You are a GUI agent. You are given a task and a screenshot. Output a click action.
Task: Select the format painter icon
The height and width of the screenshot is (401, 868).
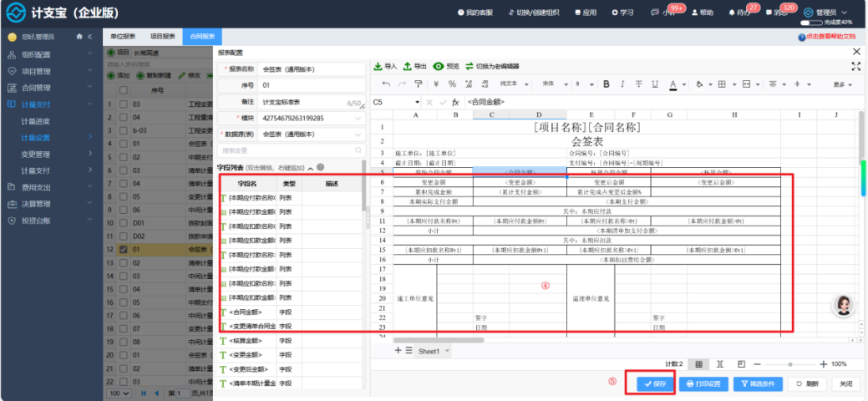tap(419, 84)
